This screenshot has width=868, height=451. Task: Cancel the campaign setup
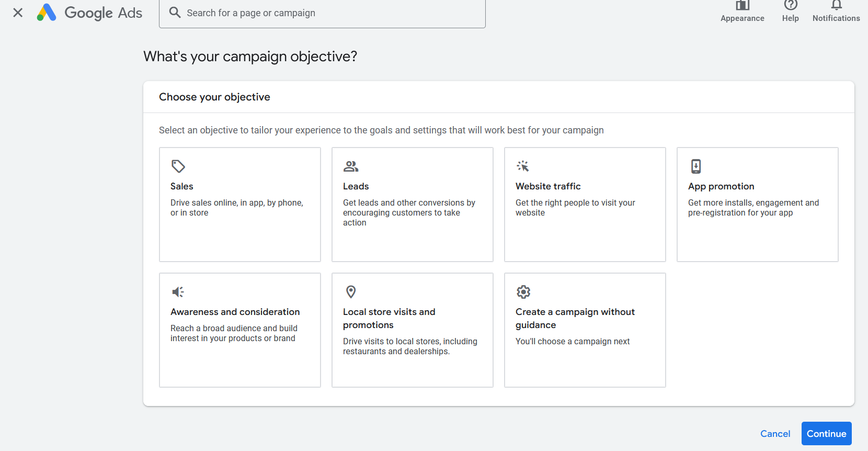point(775,434)
